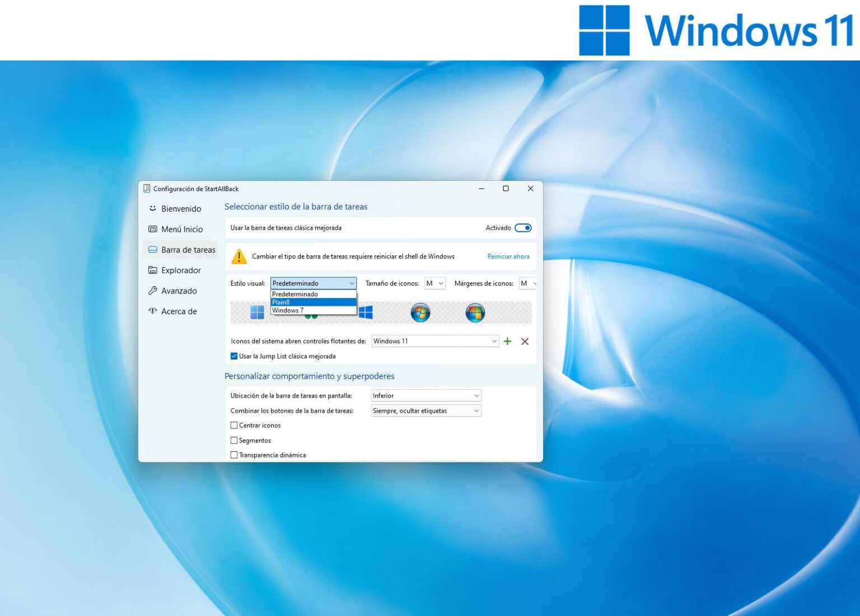Disable the Activado toggle for classic taskbar
The width and height of the screenshot is (860, 616).
tap(524, 228)
